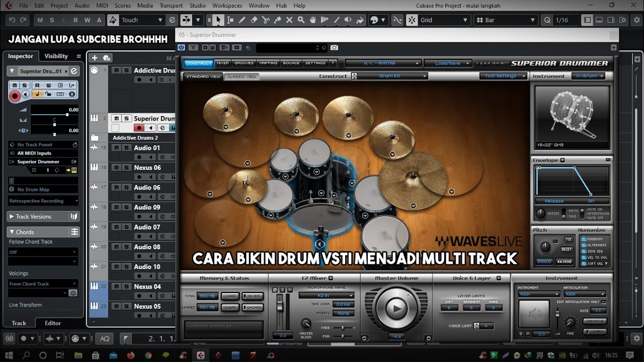The height and width of the screenshot is (362, 644).
Task: Toggle the CACHED button in Memory panel
Action: pos(253,307)
